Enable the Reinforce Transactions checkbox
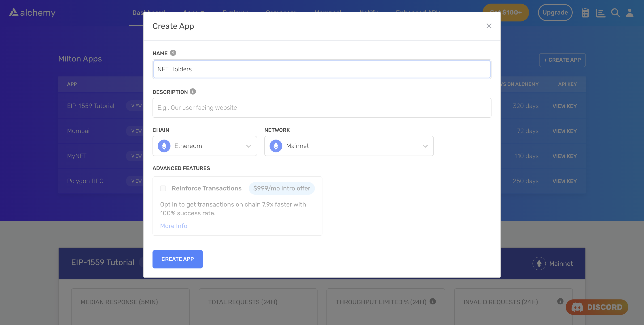 pyautogui.click(x=163, y=188)
